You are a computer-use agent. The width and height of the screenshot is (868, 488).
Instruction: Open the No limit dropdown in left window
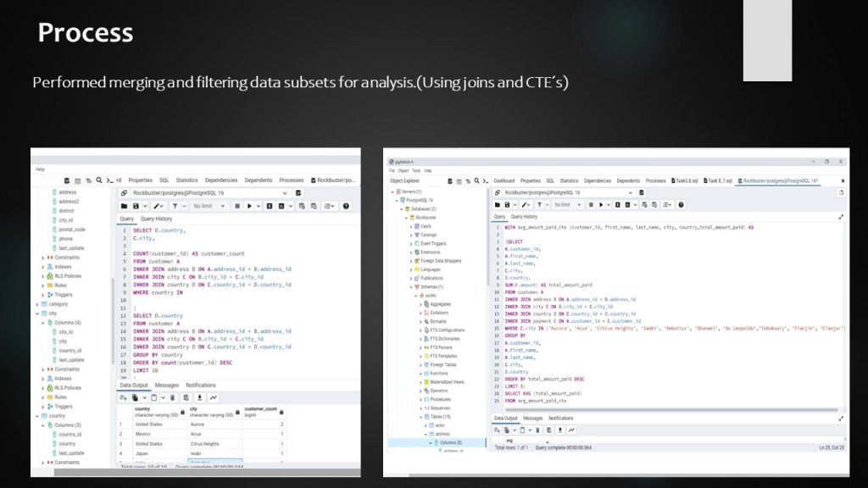click(209, 206)
